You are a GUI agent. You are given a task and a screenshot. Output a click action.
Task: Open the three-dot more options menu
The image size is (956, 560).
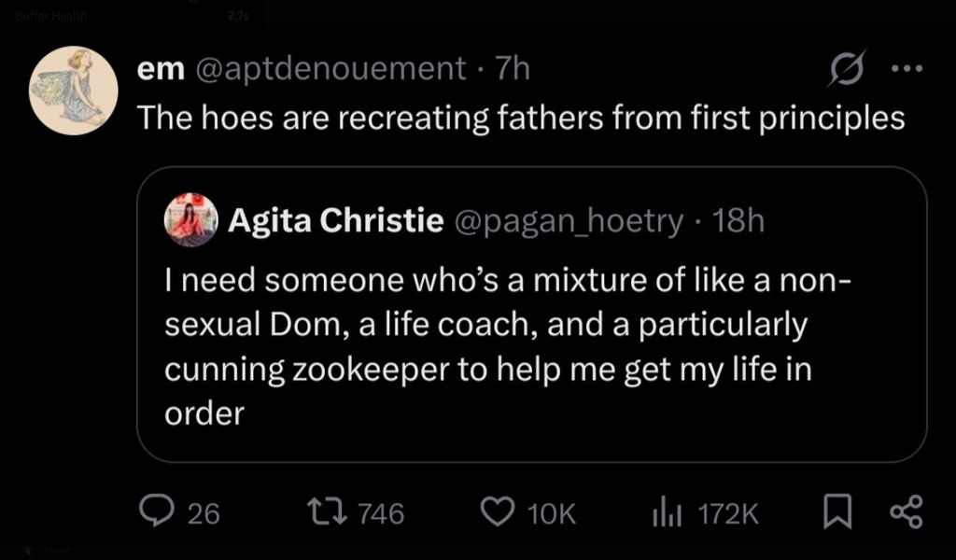tap(906, 68)
